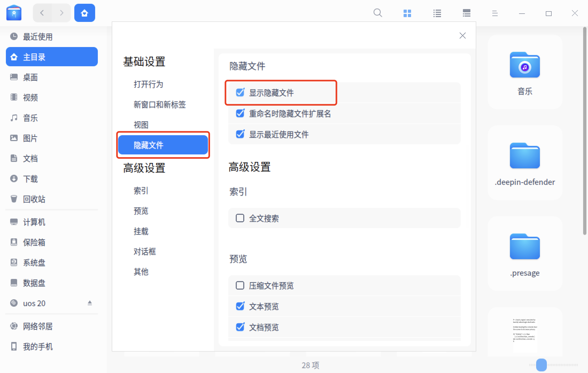Viewport: 588px width, 373px height.
Task: Switch to list view mode
Action: [x=437, y=13]
